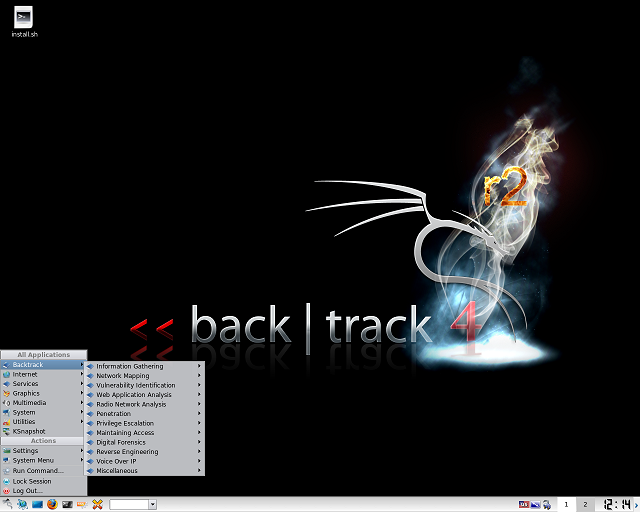Click the US keyboard layout indicator
Image resolution: width=640 pixels, height=512 pixels.
click(x=524, y=505)
